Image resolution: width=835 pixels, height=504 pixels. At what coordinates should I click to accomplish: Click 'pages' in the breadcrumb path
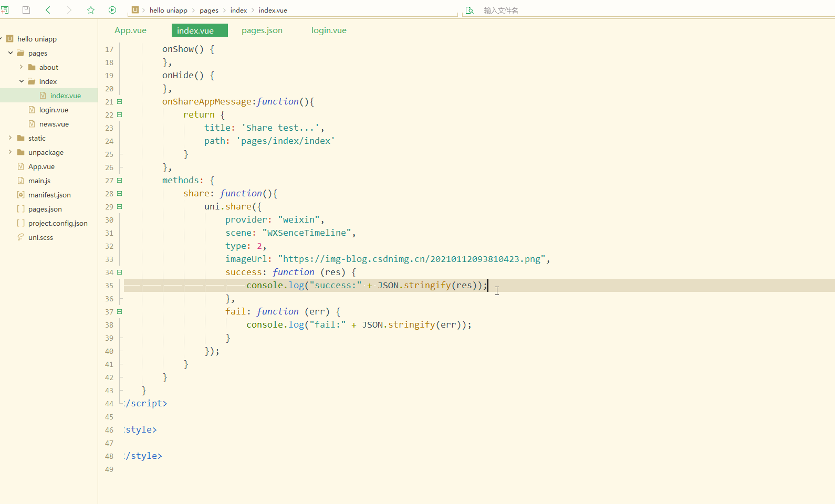(209, 10)
